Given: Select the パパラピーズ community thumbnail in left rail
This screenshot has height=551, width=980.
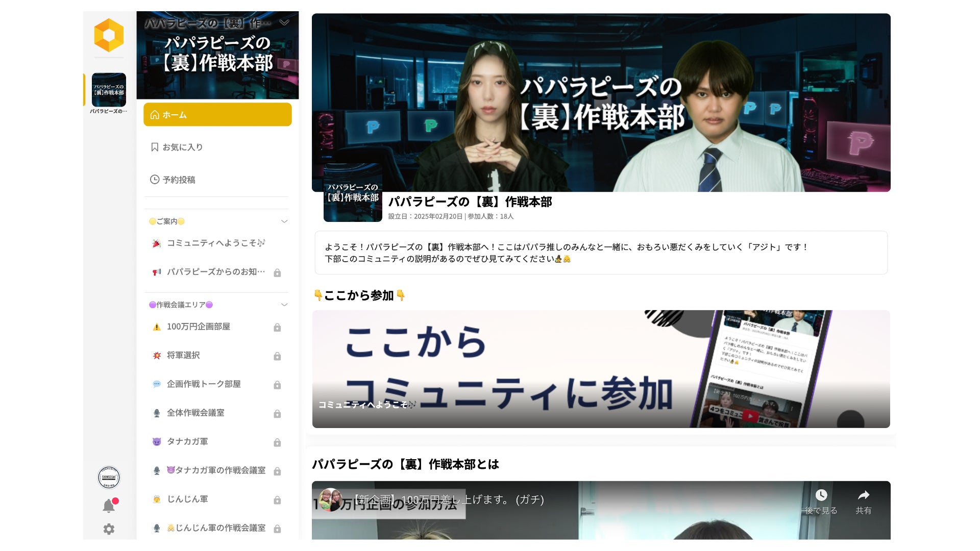Looking at the screenshot, I should pos(109,90).
